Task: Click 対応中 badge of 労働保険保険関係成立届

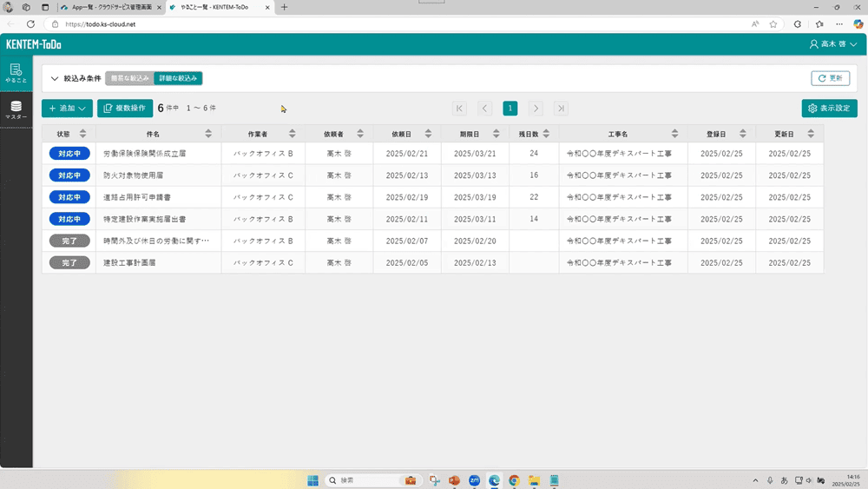Action: click(x=69, y=154)
